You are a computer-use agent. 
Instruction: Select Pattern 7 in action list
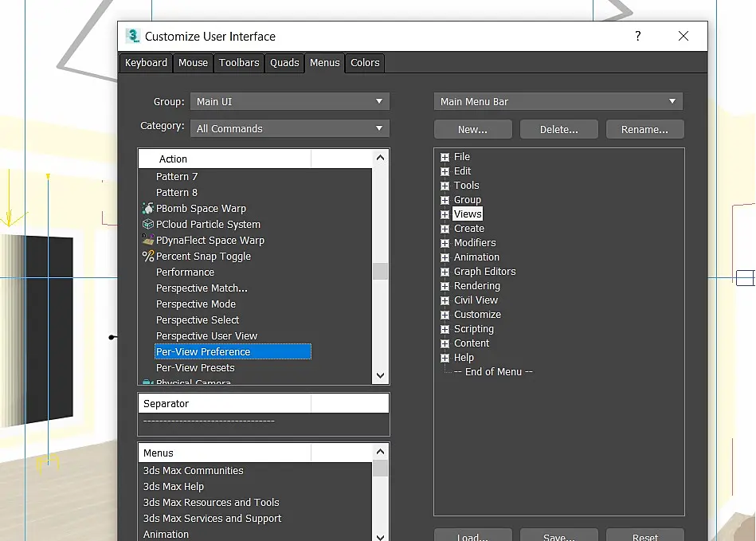[x=177, y=176]
